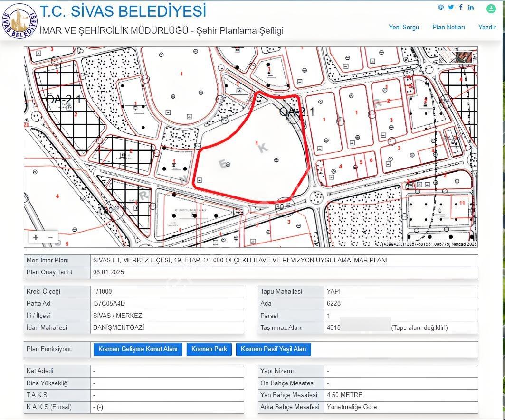This screenshot has width=505, height=420.
Task: Open the Facebook icon
Action: coord(461,7)
